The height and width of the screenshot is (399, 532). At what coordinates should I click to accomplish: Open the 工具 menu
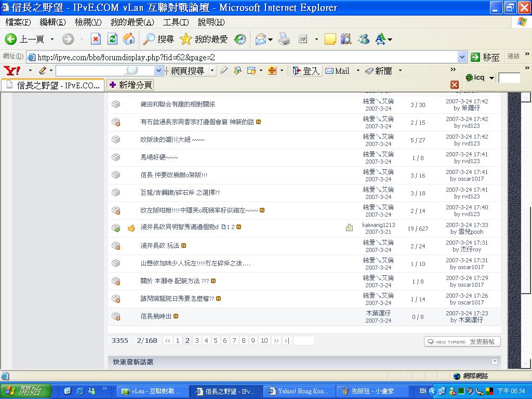pos(177,22)
